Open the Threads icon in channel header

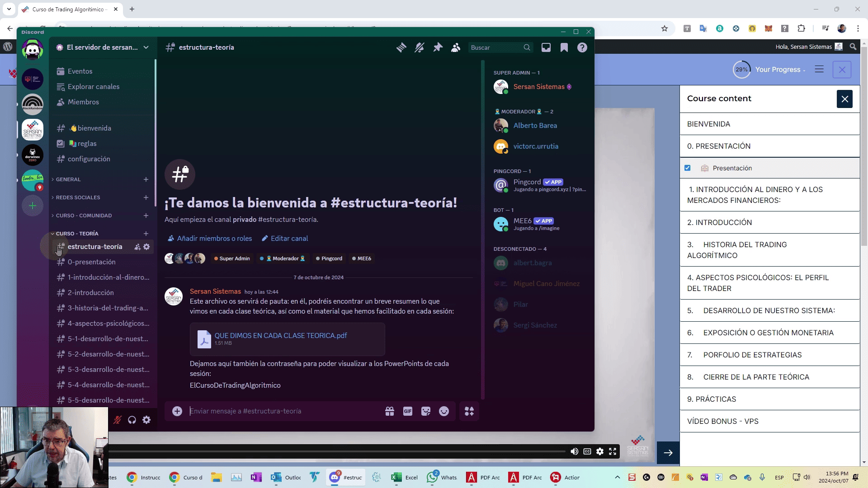click(401, 47)
